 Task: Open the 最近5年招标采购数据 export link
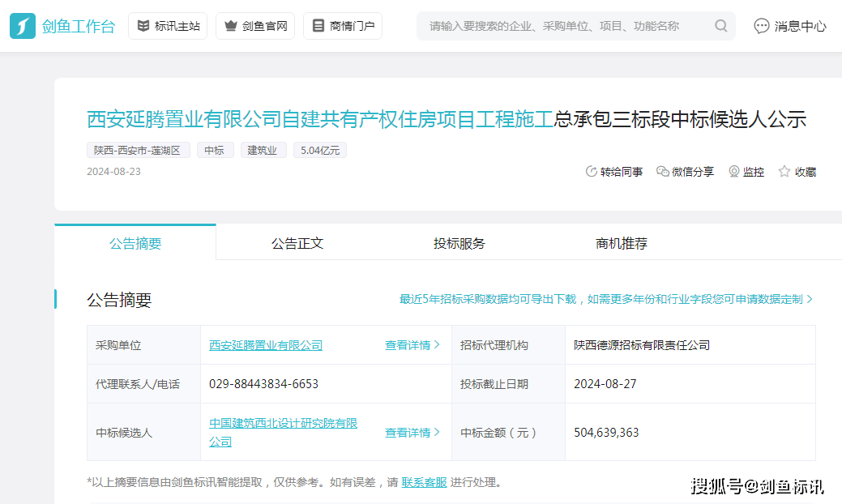coord(605,299)
